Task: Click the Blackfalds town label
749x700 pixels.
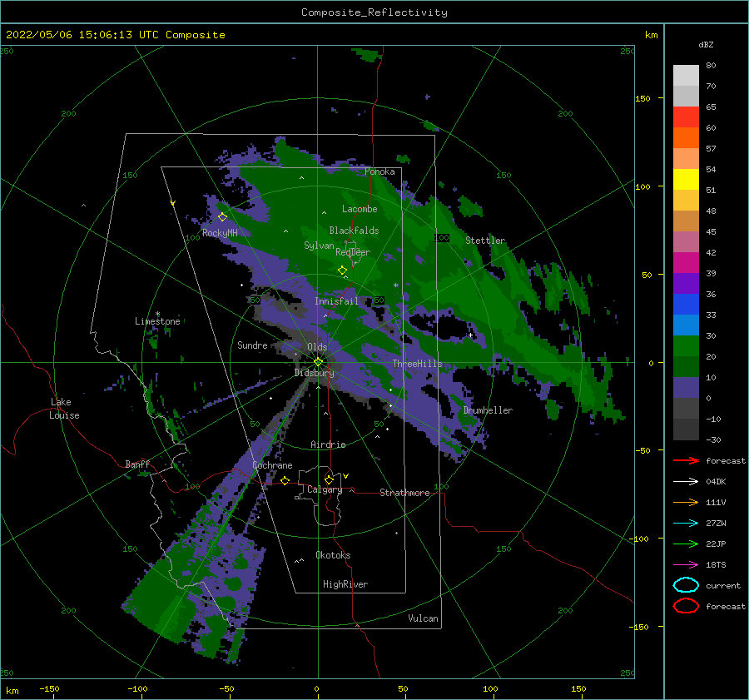Action: tap(354, 231)
